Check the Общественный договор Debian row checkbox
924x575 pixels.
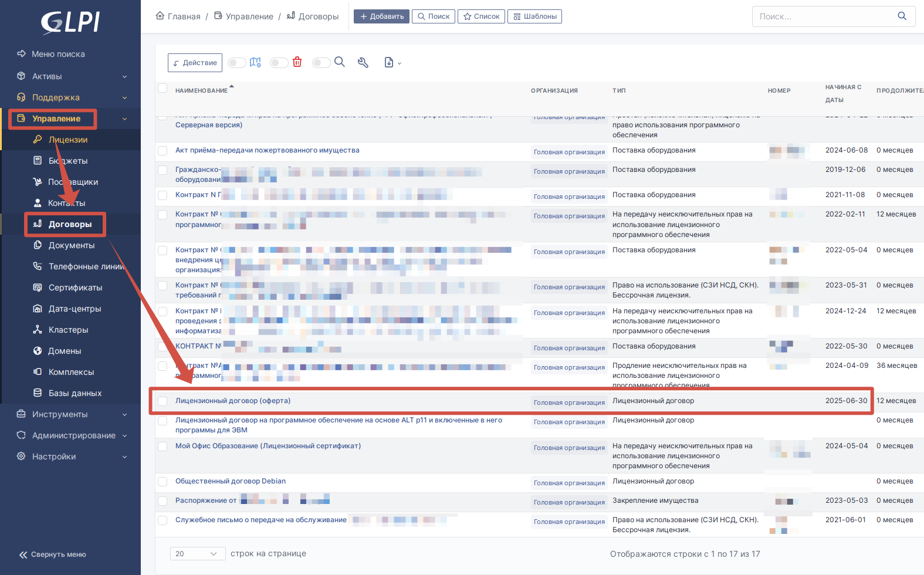pyautogui.click(x=163, y=482)
